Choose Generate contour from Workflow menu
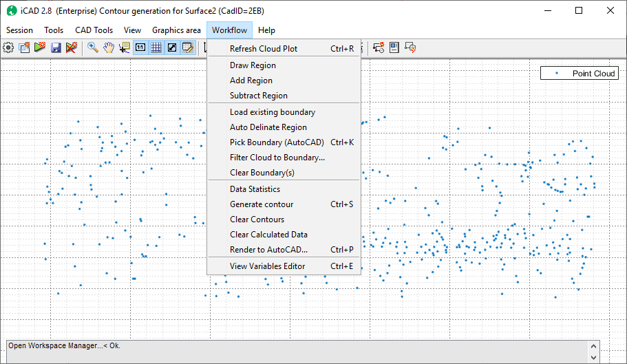 pos(262,204)
